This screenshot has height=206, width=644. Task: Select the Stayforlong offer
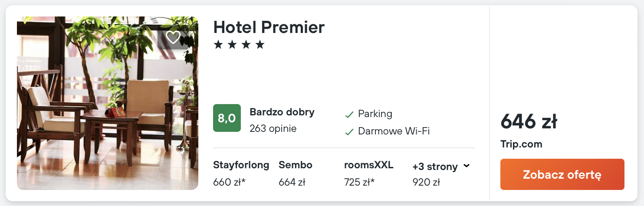pos(241,173)
